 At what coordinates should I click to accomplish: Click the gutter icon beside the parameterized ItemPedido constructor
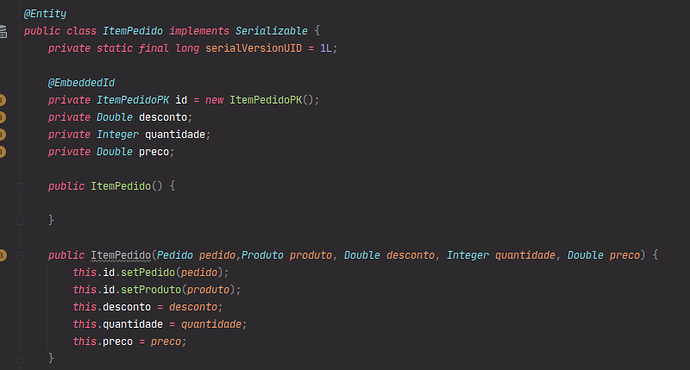3,255
